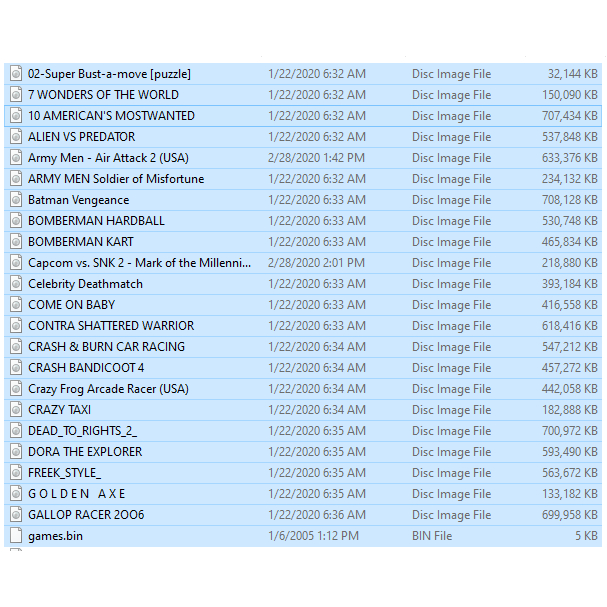Select ARMY MEN Soldier of Misfortune entry
The height and width of the screenshot is (607, 607).
(115, 179)
